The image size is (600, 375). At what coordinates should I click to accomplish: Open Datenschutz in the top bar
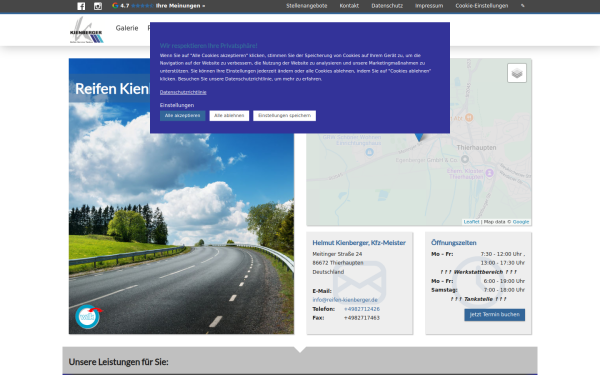tap(387, 6)
